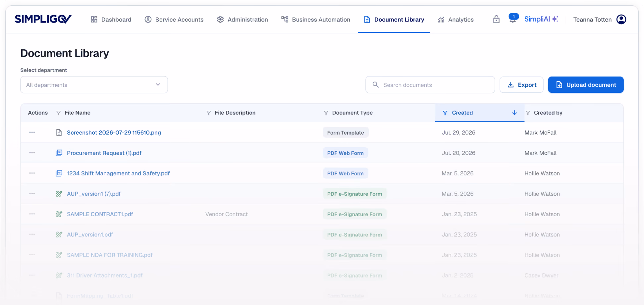Click PDF icon beside Procurement Request (1).pdf
This screenshot has height=305, width=644.
(59, 153)
